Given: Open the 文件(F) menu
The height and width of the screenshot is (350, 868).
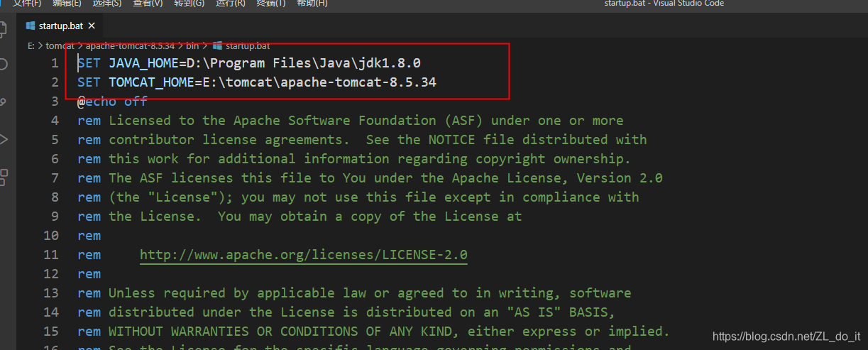Looking at the screenshot, I should click(x=27, y=3).
